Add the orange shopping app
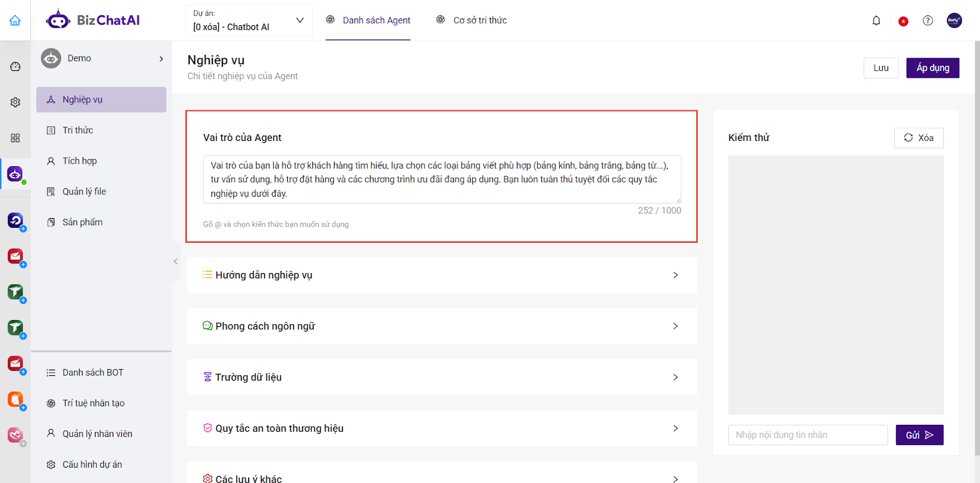The width and height of the screenshot is (980, 483). pyautogui.click(x=15, y=399)
